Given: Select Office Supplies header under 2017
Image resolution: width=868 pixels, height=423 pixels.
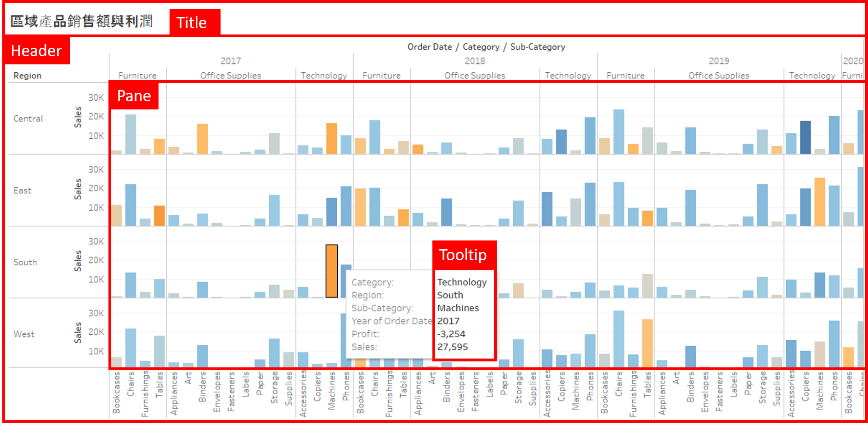Looking at the screenshot, I should [x=231, y=75].
